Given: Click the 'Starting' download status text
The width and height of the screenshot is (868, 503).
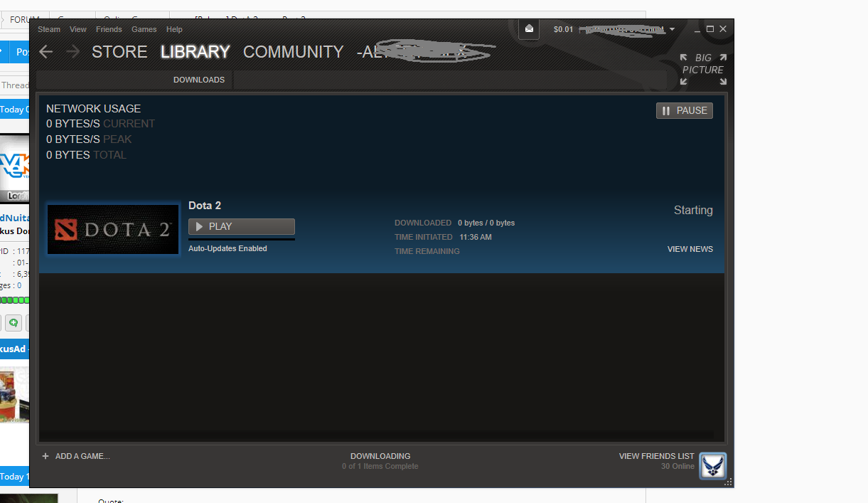Looking at the screenshot, I should point(693,211).
